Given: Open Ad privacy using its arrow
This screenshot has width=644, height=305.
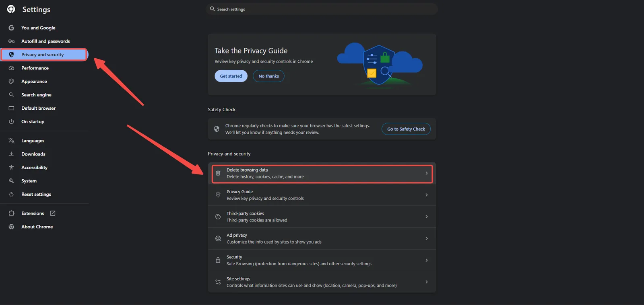Looking at the screenshot, I should pos(426,238).
